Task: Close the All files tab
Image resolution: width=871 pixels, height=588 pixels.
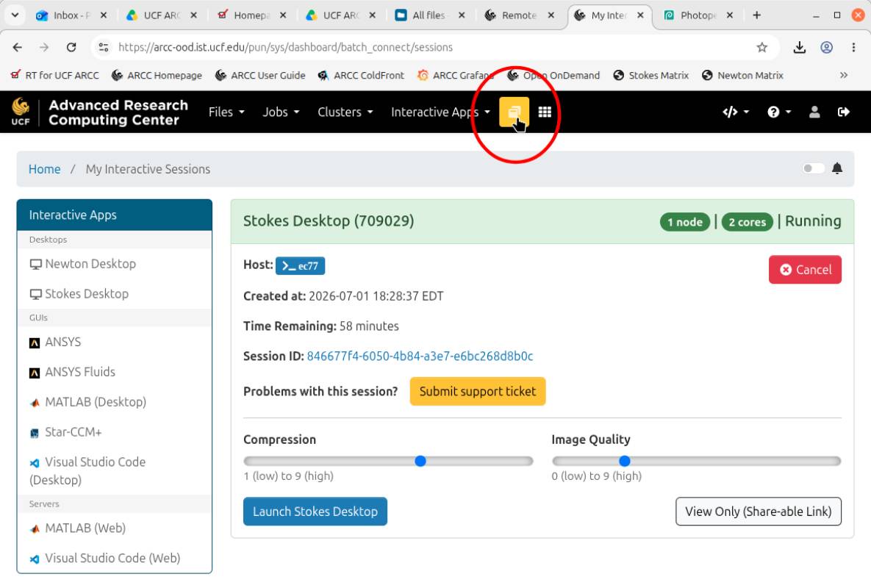Action: tap(462, 15)
